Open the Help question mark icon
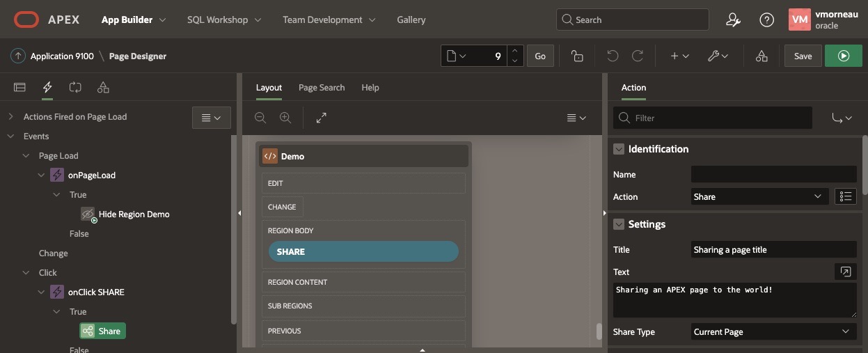Viewport: 868px width, 353px height. click(766, 20)
